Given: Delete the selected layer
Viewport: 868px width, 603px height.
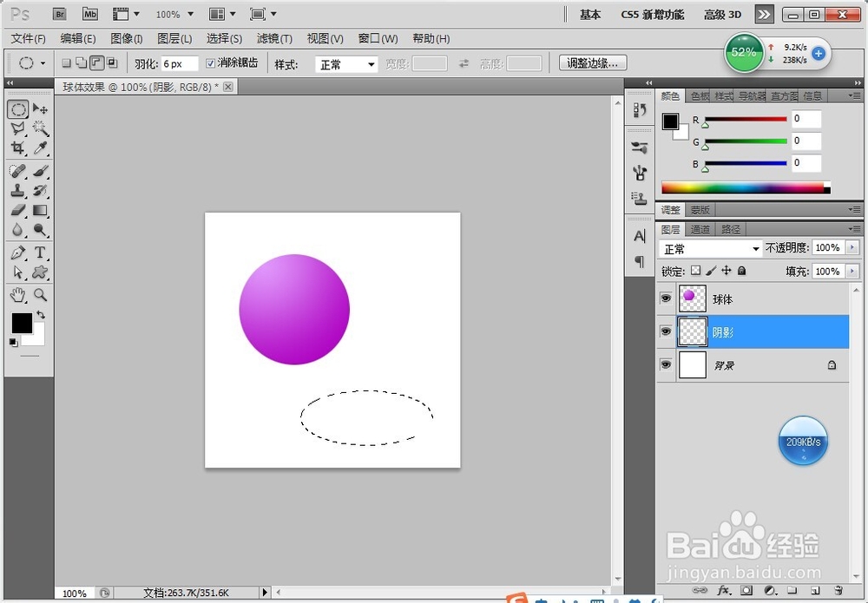Looking at the screenshot, I should tap(838, 591).
